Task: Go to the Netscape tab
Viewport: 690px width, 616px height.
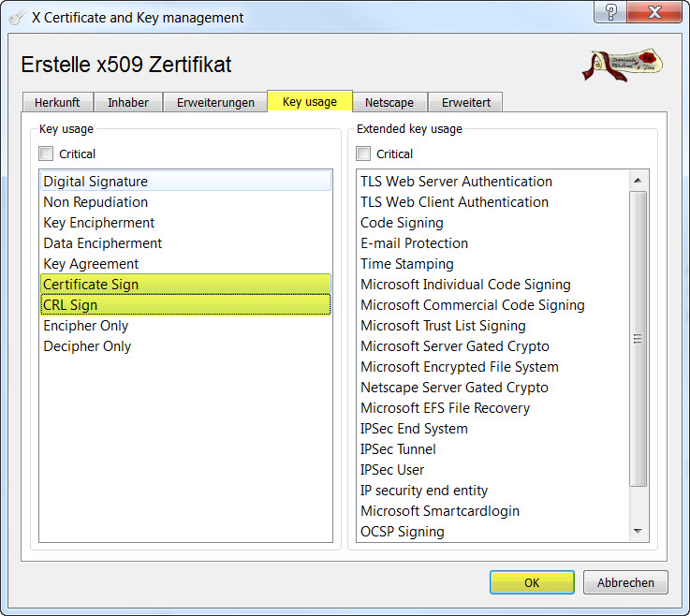Action: tap(389, 102)
